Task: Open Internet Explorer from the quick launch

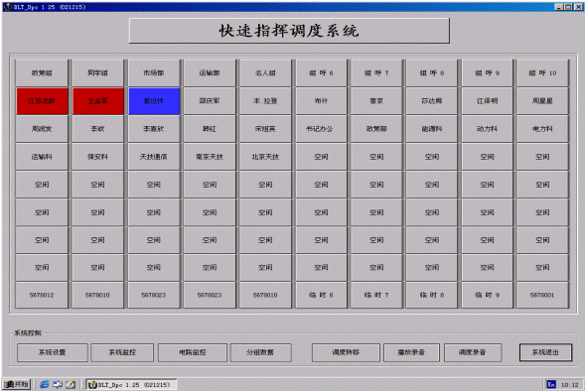Action: pos(44,384)
